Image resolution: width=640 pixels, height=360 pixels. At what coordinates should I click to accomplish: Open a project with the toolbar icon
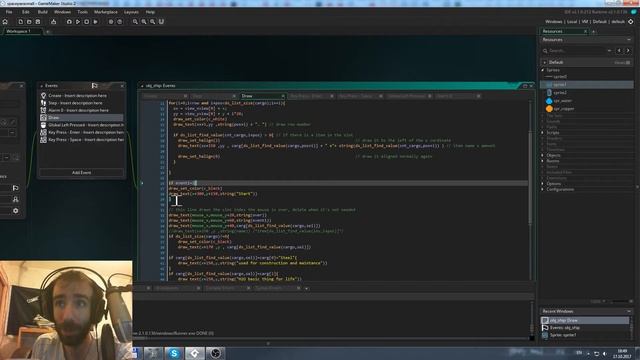click(29, 22)
